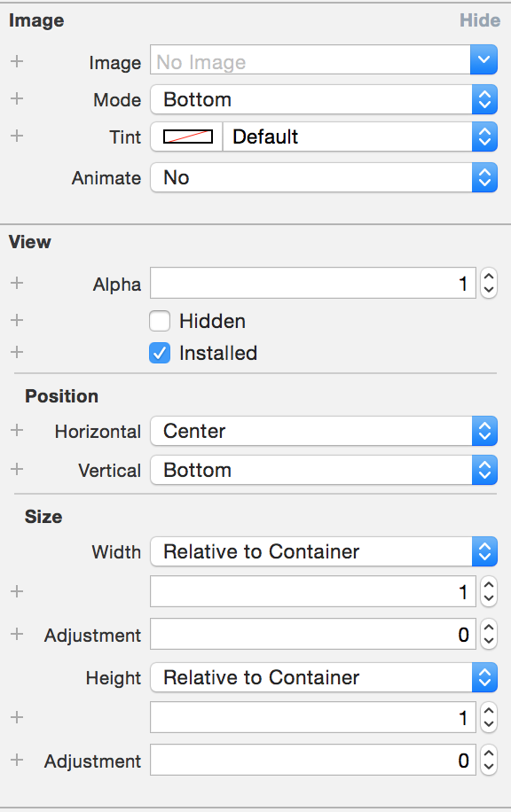The width and height of the screenshot is (511, 812).
Task: Click the plus icon beside Tint
Action: [17, 136]
